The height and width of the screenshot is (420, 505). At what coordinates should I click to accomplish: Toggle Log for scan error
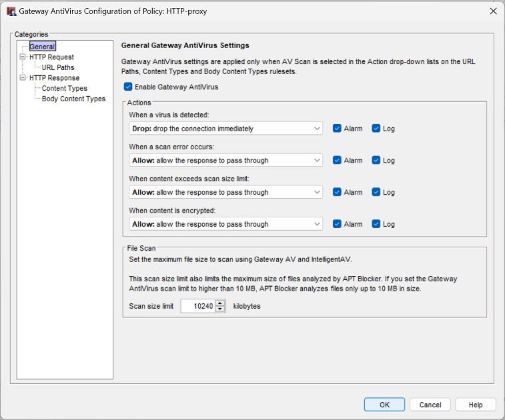(x=376, y=160)
